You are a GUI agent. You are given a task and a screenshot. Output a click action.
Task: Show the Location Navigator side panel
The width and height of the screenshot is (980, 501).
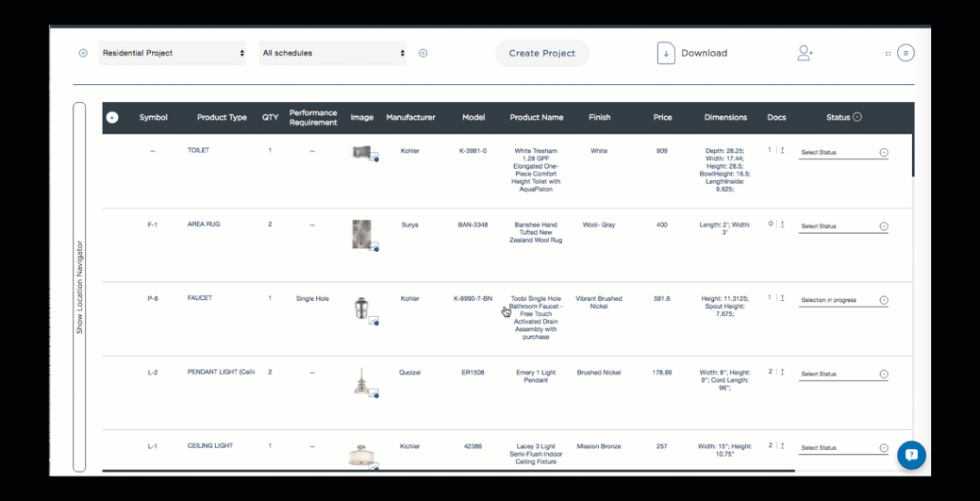(79, 287)
